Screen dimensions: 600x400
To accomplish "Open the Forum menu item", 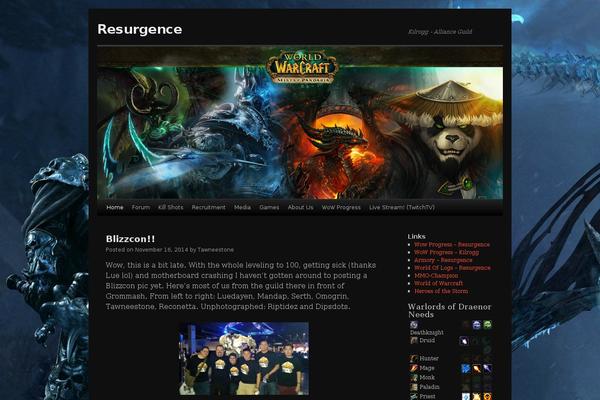I will [x=141, y=207].
